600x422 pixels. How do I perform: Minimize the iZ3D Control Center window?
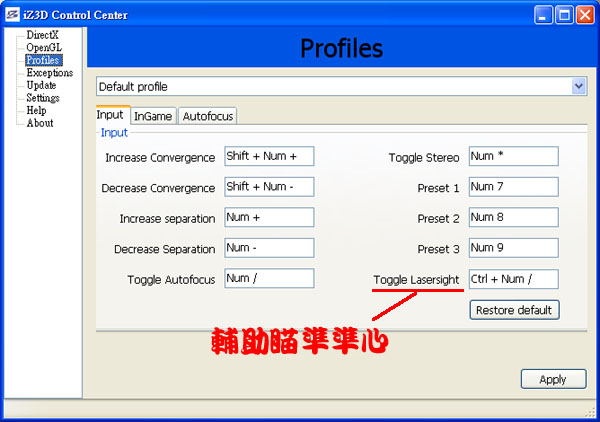543,15
